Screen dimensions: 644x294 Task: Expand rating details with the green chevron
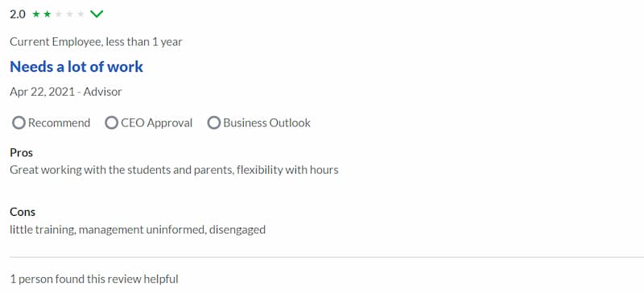[97, 14]
